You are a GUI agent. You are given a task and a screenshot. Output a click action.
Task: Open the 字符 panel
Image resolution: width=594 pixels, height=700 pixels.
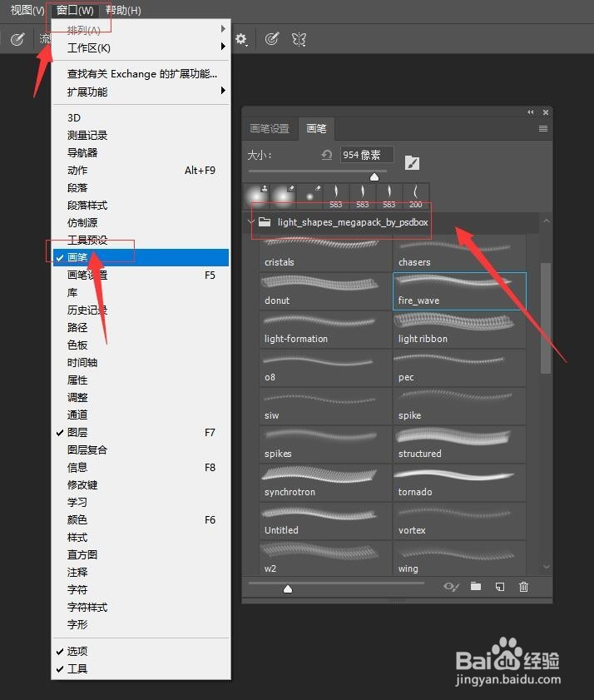(x=141, y=590)
